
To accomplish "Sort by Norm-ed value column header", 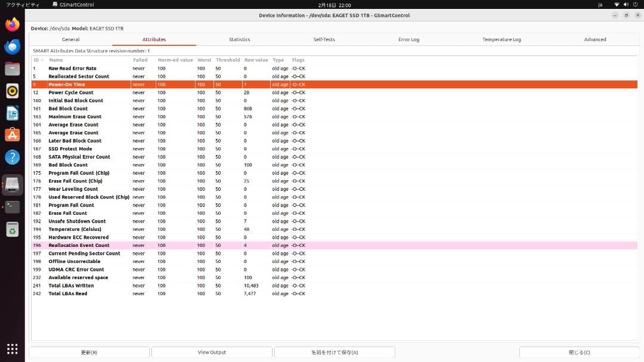I will click(175, 60).
